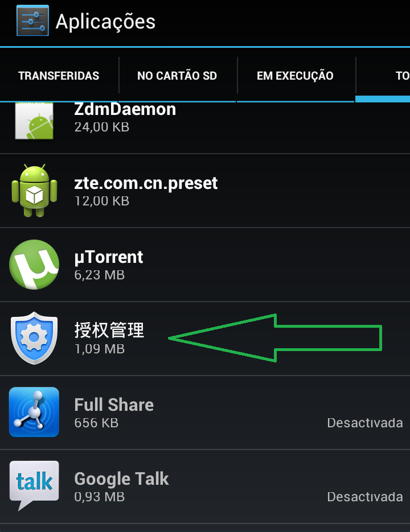Tap the blue shield gear icon
The width and height of the screenshot is (410, 532).
click(x=34, y=338)
